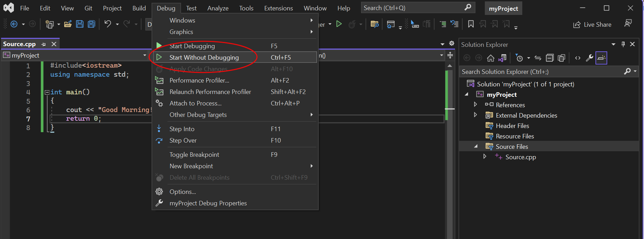The image size is (644, 239).
Task: Click the Increase Indent toolbar icon
Action: pyautogui.click(x=443, y=24)
